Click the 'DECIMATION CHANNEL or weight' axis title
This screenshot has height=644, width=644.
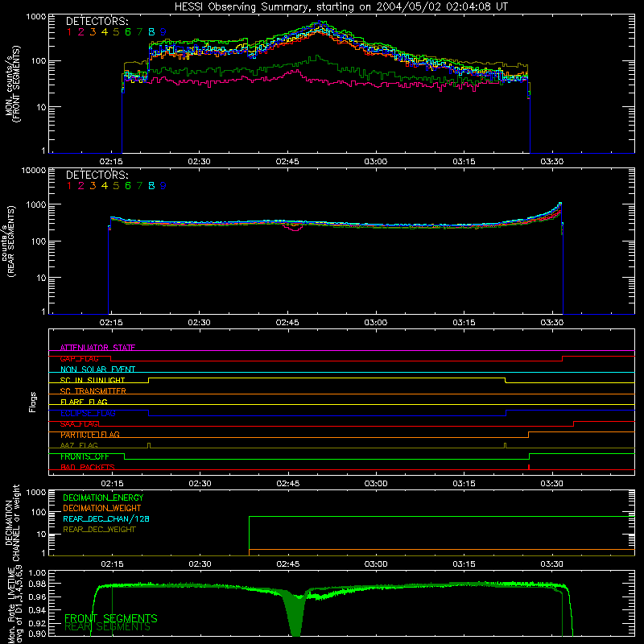(x=12, y=522)
